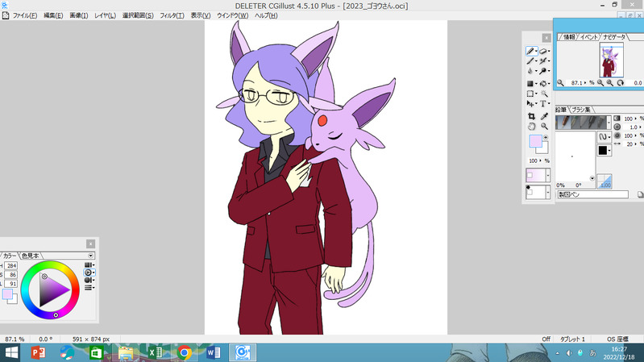Click the brush size icon beside 1.0
644x362 pixels.
click(x=617, y=127)
